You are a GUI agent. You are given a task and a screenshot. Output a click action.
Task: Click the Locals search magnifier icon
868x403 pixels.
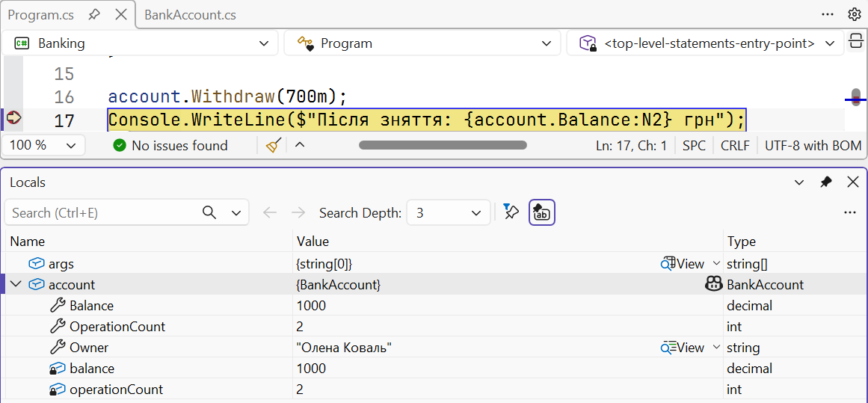tap(209, 212)
